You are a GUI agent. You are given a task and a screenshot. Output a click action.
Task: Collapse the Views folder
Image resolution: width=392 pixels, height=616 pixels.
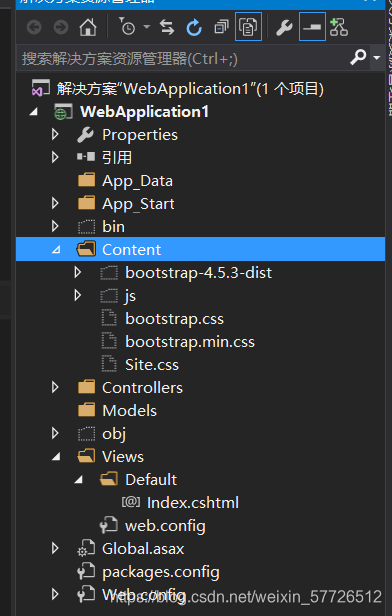pos(56,456)
